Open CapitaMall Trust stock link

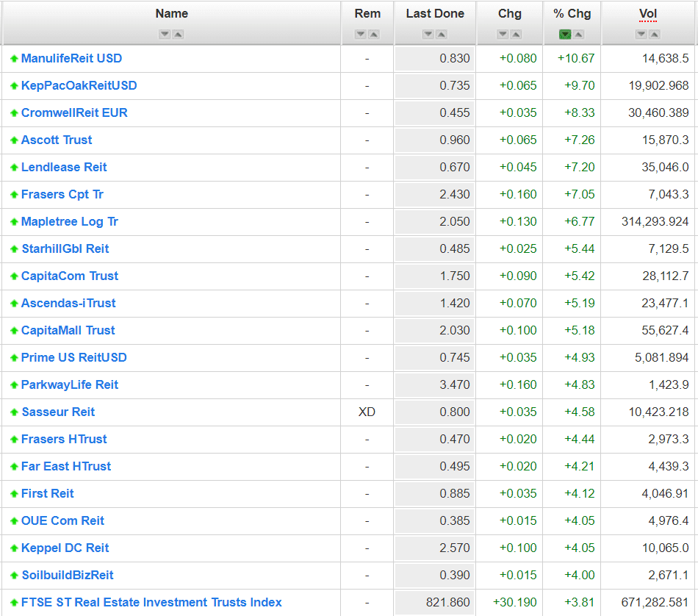[x=68, y=330]
